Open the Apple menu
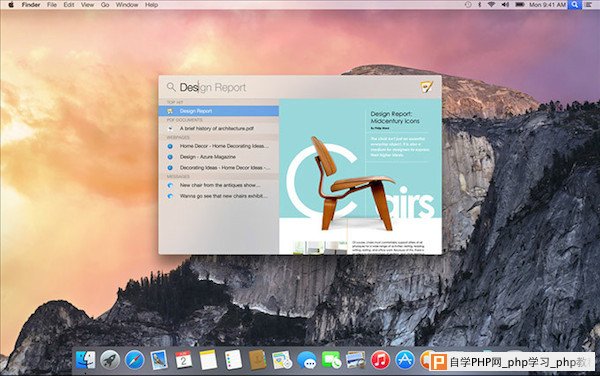The width and height of the screenshot is (600, 376). click(11, 5)
